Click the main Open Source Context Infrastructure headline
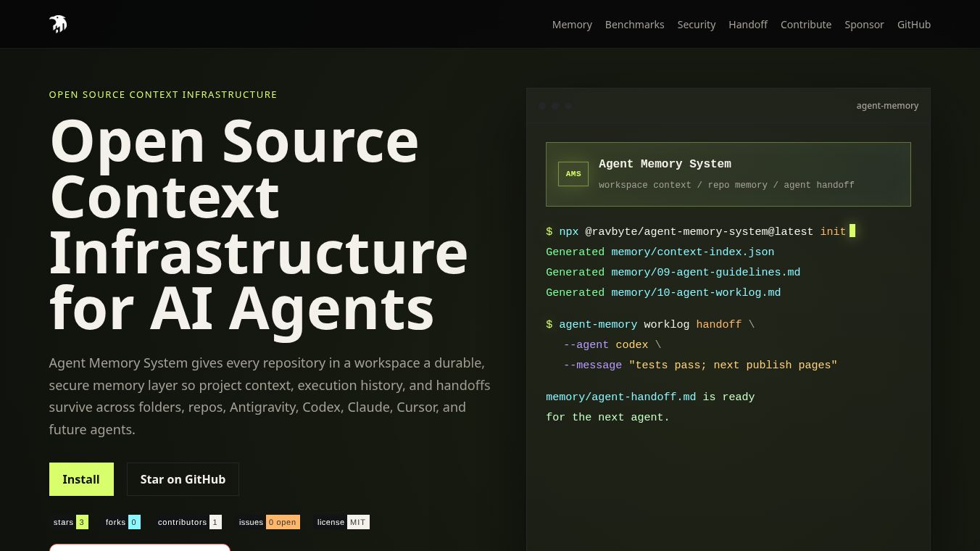 259,226
